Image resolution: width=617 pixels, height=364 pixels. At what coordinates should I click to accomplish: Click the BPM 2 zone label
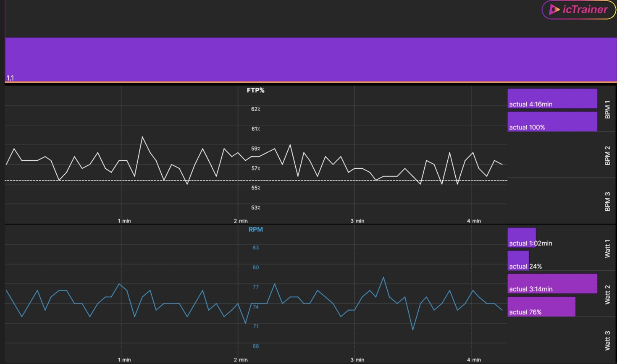click(x=607, y=155)
